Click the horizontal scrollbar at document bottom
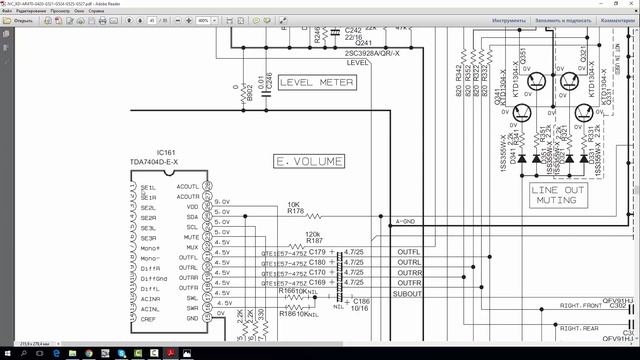The width and height of the screenshot is (640, 360). pyautogui.click(x=202, y=344)
